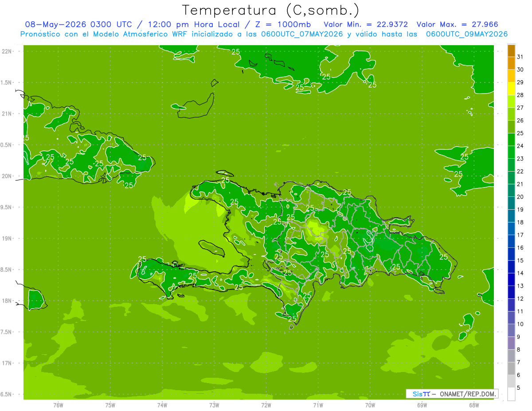The height and width of the screenshot is (411, 532).
Task: Click the teal 19 degree colorbar swatch
Action: tap(511, 203)
